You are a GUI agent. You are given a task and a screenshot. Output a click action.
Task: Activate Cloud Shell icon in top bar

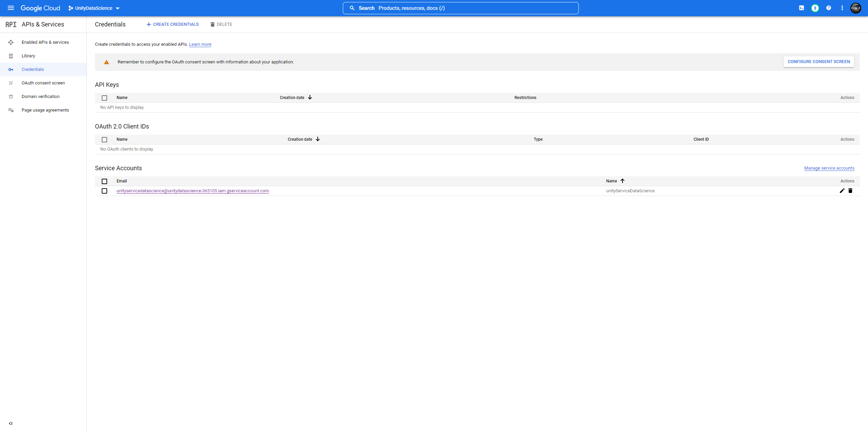coord(802,8)
